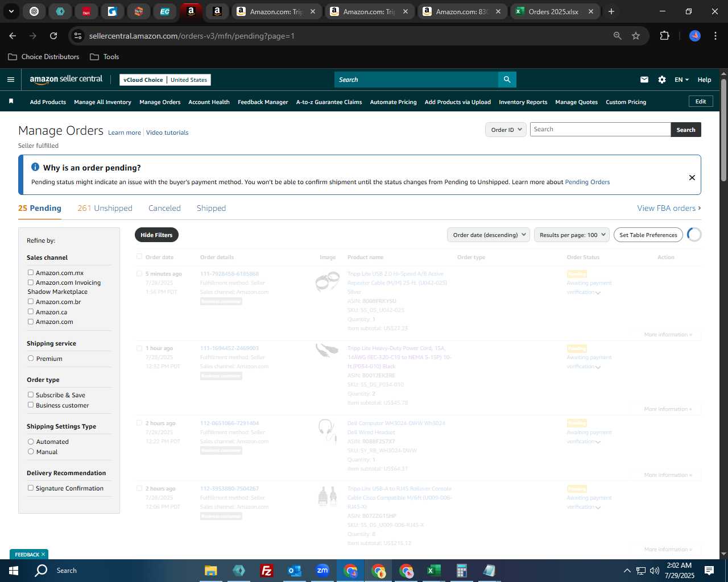728x582 pixels.
Task: Open the EN language dropdown
Action: [x=681, y=80]
